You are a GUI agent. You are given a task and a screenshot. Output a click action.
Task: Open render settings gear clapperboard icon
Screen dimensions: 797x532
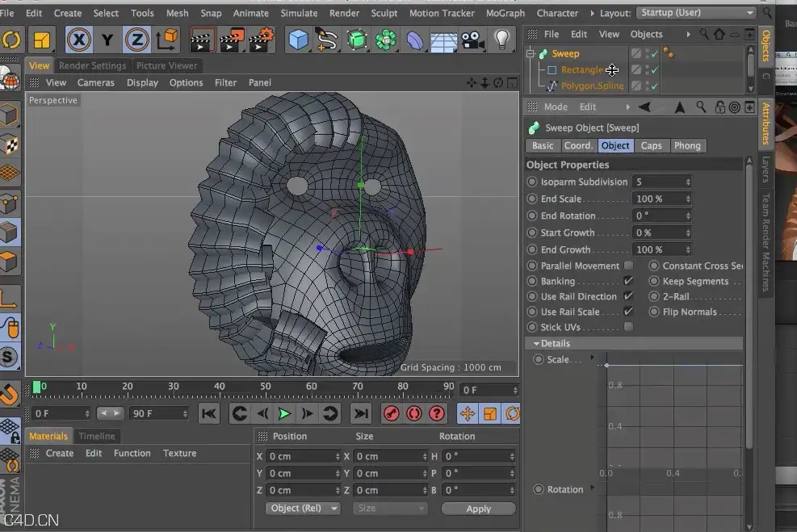click(262, 40)
